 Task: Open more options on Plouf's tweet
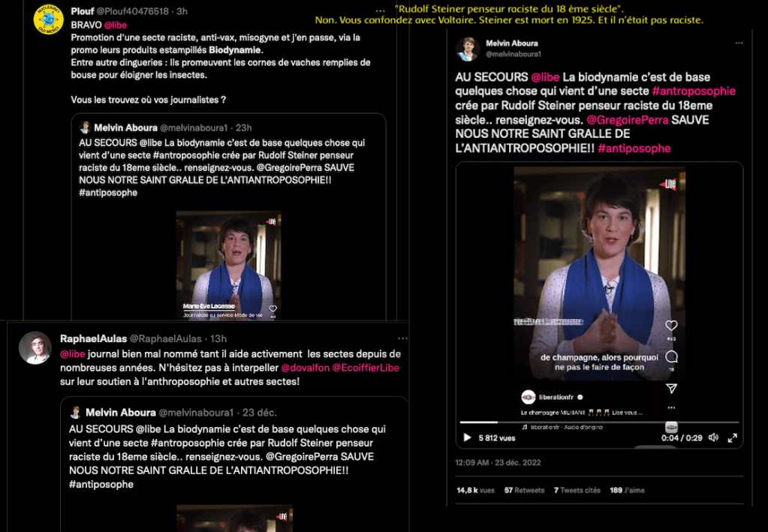380,11
